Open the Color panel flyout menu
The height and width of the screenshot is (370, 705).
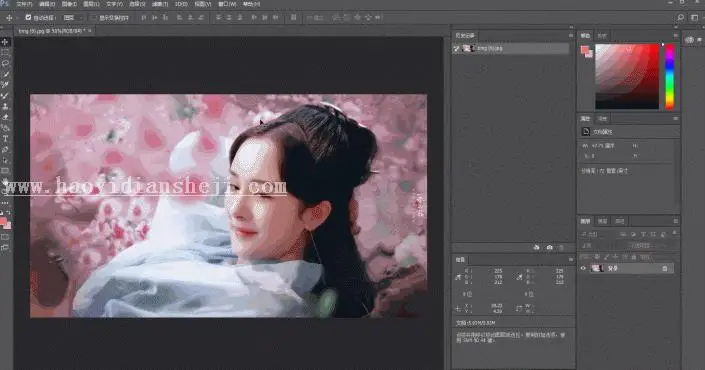point(675,36)
